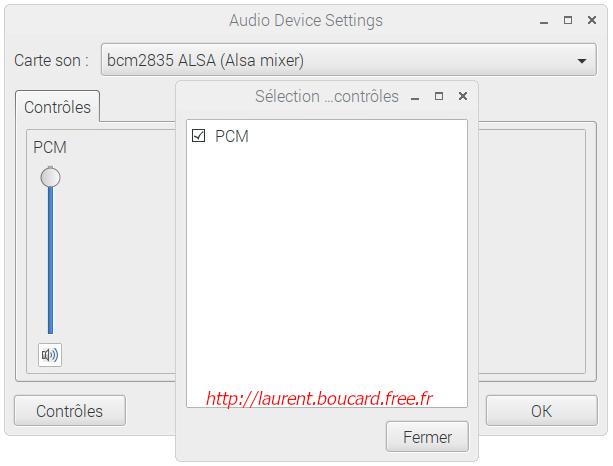Switch to the Contrôles tab
This screenshot has width=613, height=466.
click(x=57, y=107)
